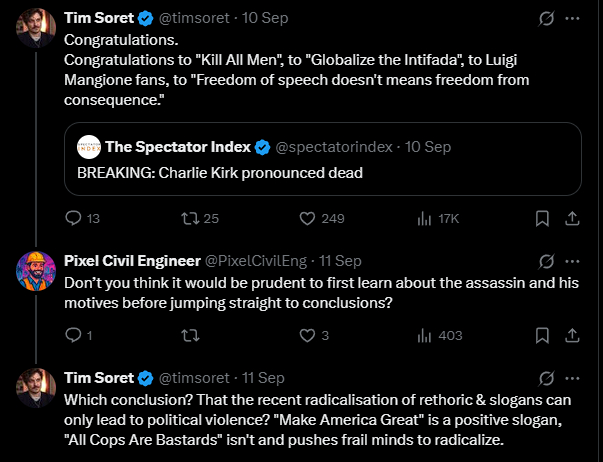Open more options on Tim Soret's last tweet
This screenshot has width=603, height=462.
click(572, 378)
